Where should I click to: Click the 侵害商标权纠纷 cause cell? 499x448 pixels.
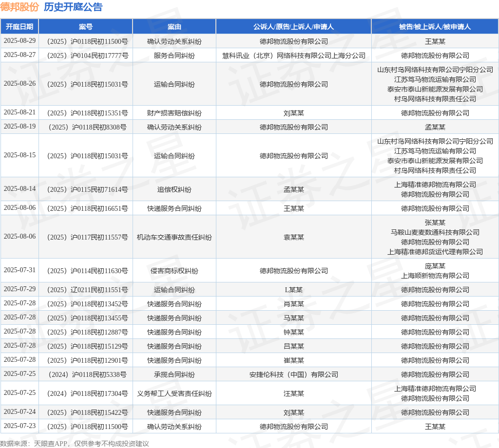tap(174, 271)
